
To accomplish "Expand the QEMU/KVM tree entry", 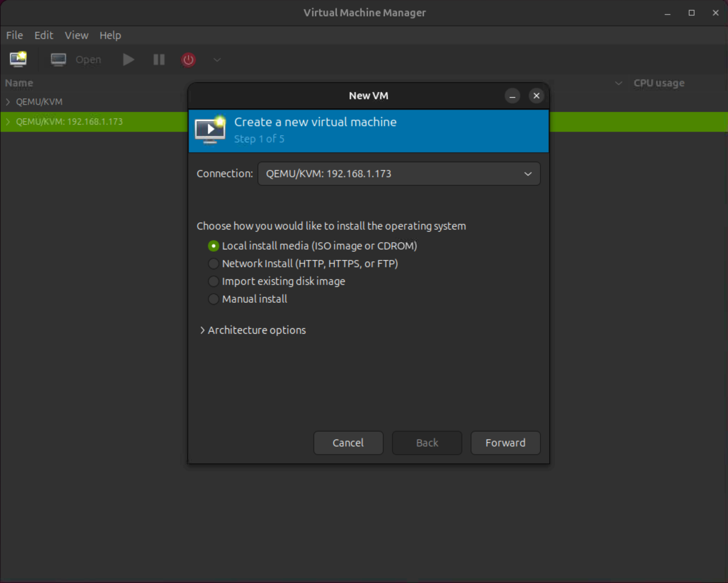I will (x=8, y=101).
